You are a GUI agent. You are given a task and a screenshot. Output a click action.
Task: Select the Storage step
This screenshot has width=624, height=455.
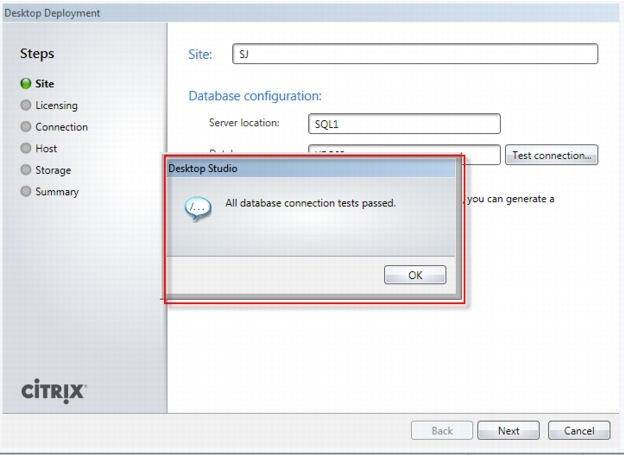[x=53, y=170]
